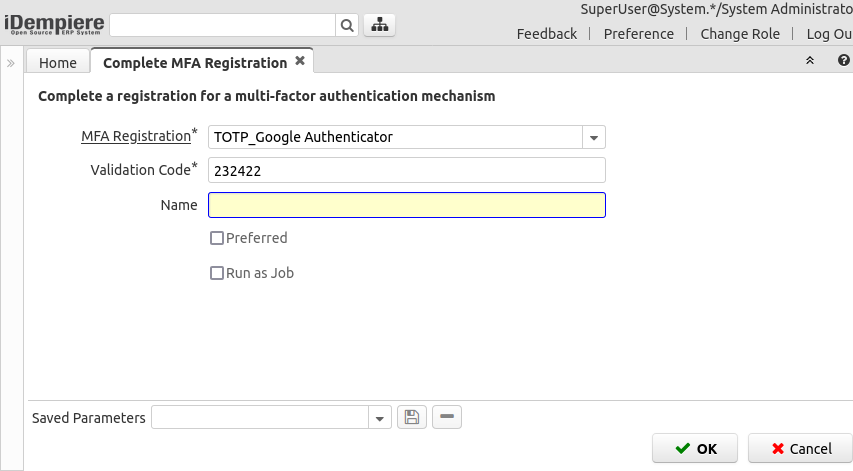The image size is (853, 471).
Task: Click the help question mark icon
Action: click(x=843, y=61)
